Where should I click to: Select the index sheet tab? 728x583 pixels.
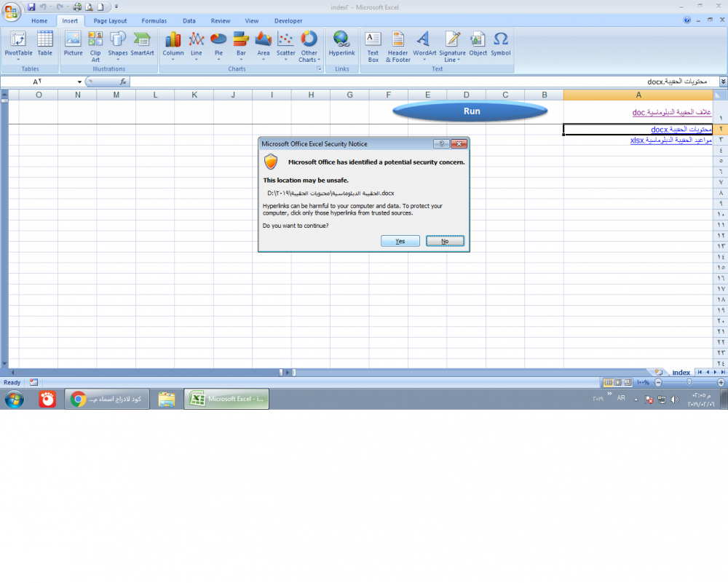pos(681,372)
